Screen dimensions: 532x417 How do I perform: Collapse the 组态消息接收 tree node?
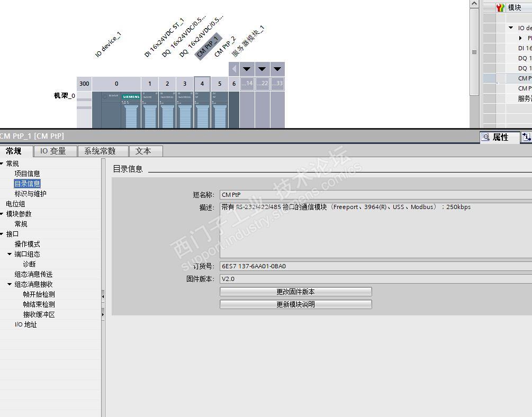click(x=10, y=284)
